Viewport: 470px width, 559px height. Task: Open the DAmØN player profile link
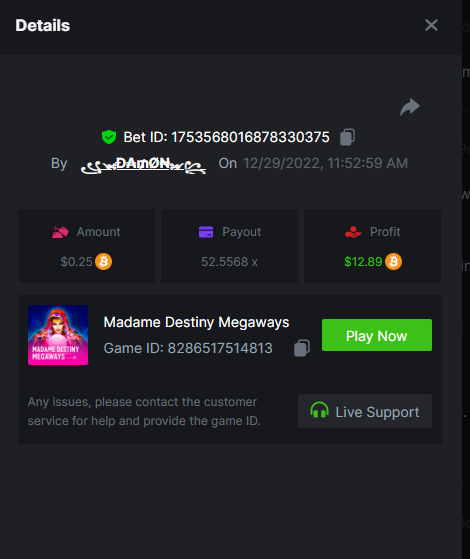(x=143, y=165)
